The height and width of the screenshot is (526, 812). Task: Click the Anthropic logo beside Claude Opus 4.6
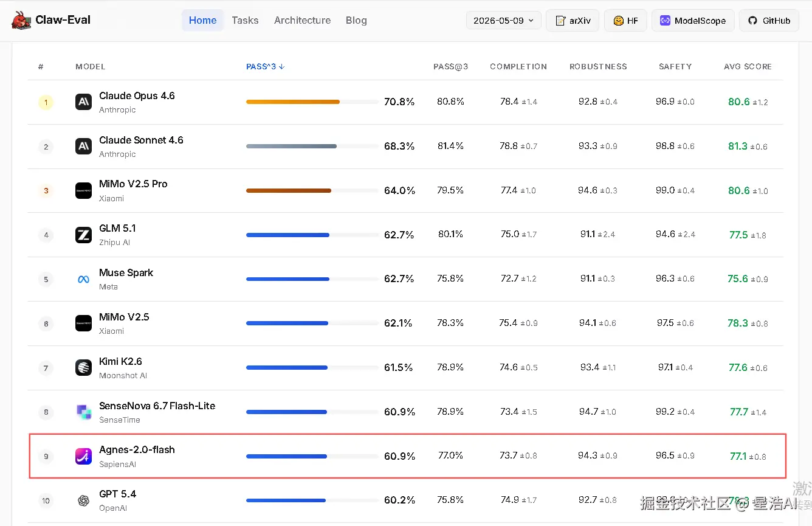83,102
